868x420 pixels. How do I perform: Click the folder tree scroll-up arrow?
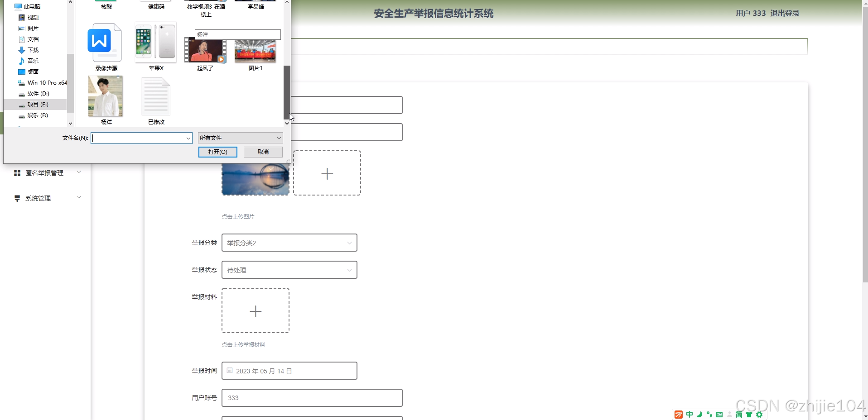pos(70,2)
